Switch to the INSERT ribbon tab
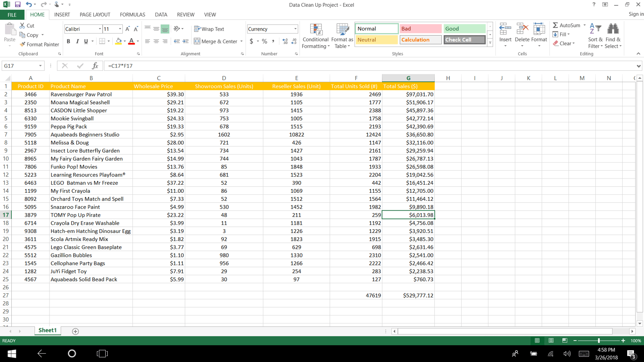 point(62,15)
